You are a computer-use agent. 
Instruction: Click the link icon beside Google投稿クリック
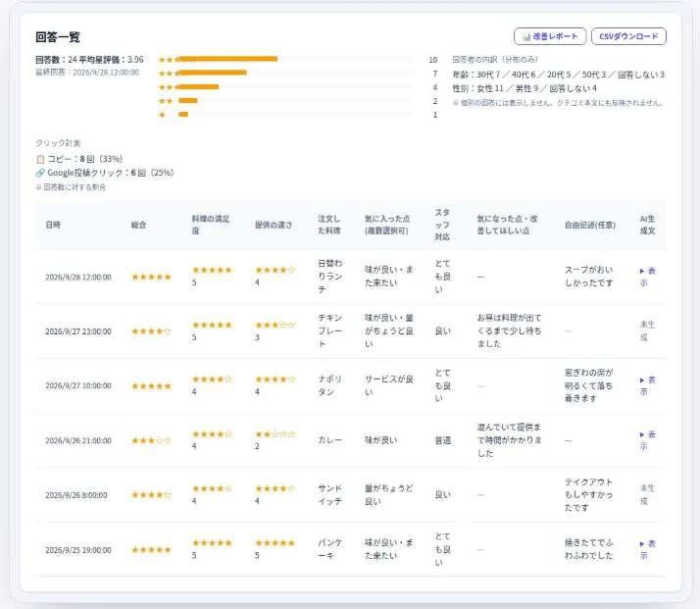40,173
